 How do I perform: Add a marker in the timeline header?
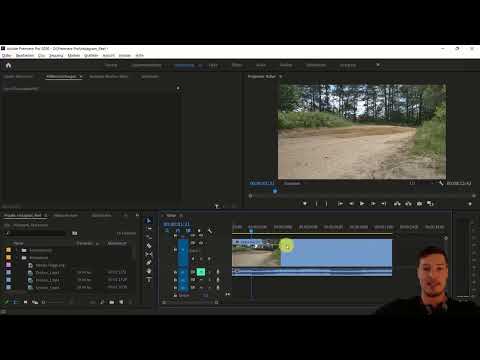[x=199, y=231]
